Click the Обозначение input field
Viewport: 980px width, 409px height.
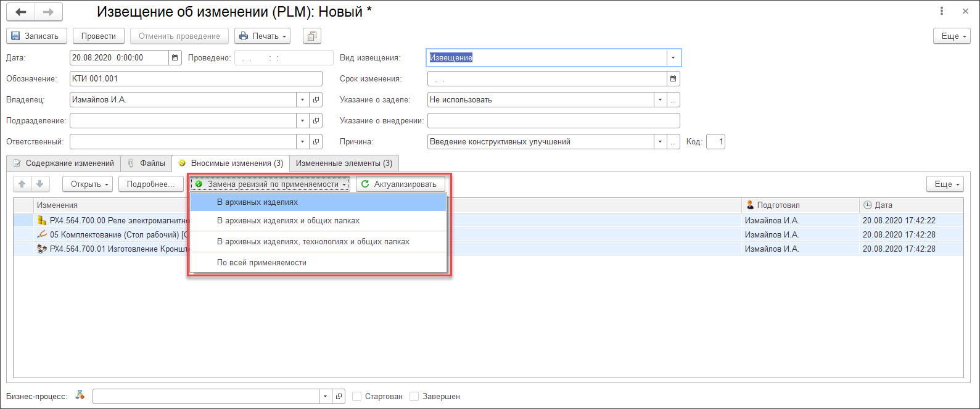196,79
